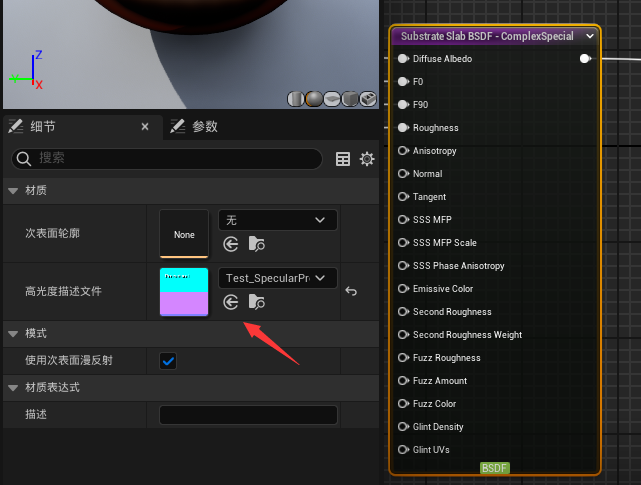Image resolution: width=641 pixels, height=485 pixels.
Task: Focus the 搜索 search field
Action: click(167, 159)
